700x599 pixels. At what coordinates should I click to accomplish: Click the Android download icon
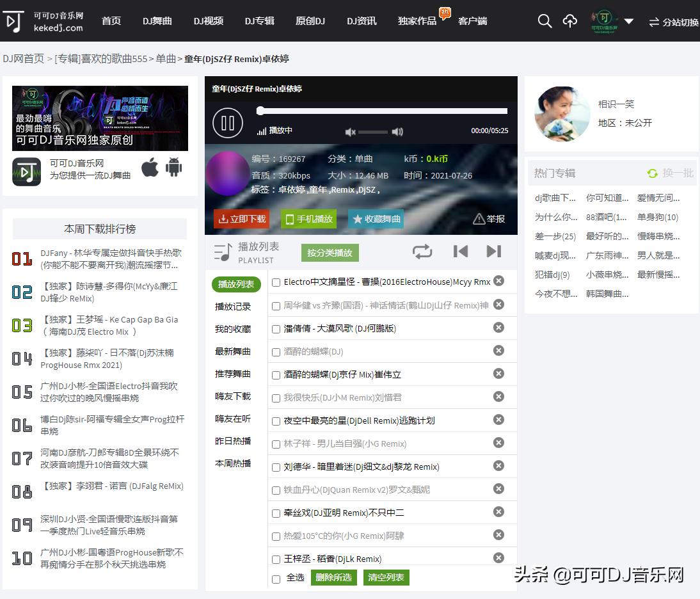click(173, 168)
